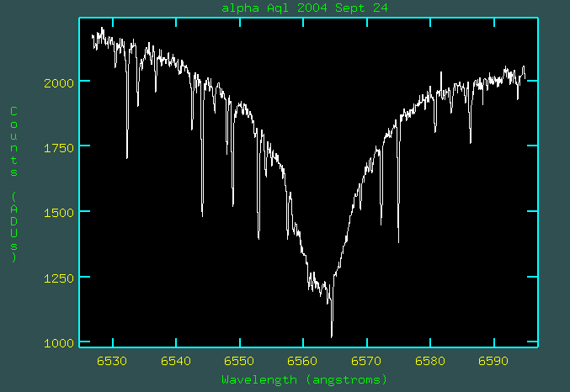Click the narrow absorption line dip near 6532 angstroms
Image resolution: width=570 pixels, height=392 pixels.
point(127,157)
